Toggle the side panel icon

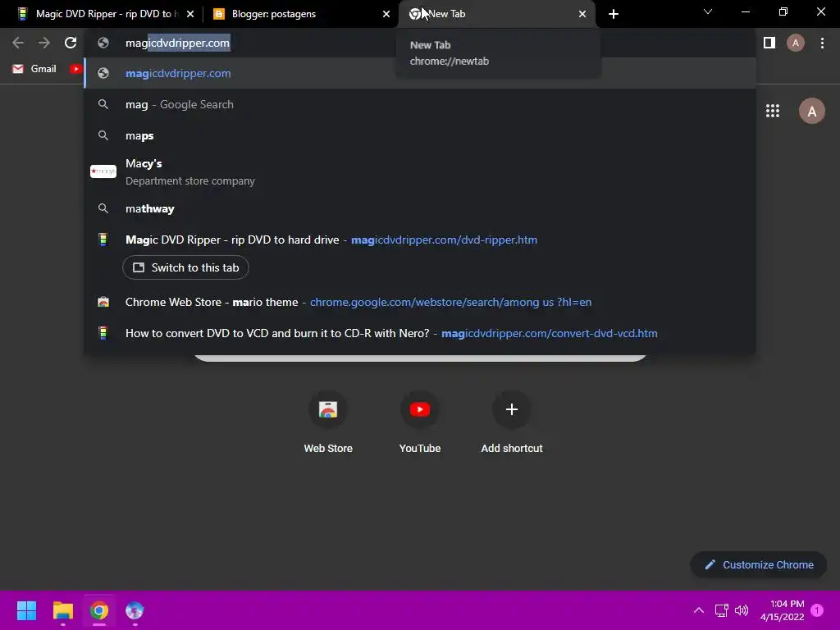click(769, 43)
